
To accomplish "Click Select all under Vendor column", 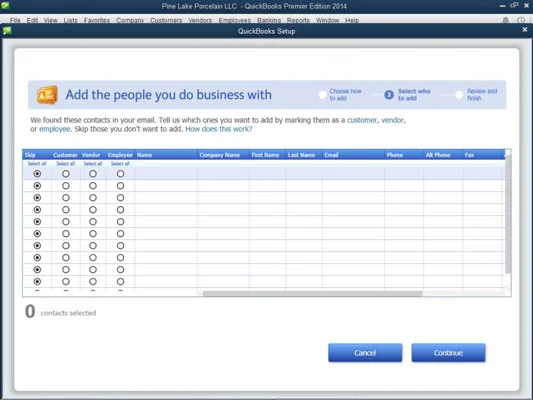I will [x=93, y=163].
